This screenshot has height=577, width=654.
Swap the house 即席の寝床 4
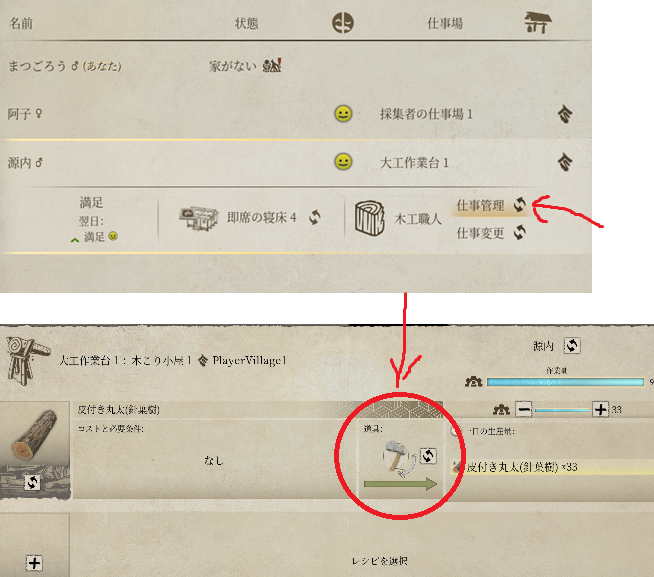[315, 217]
